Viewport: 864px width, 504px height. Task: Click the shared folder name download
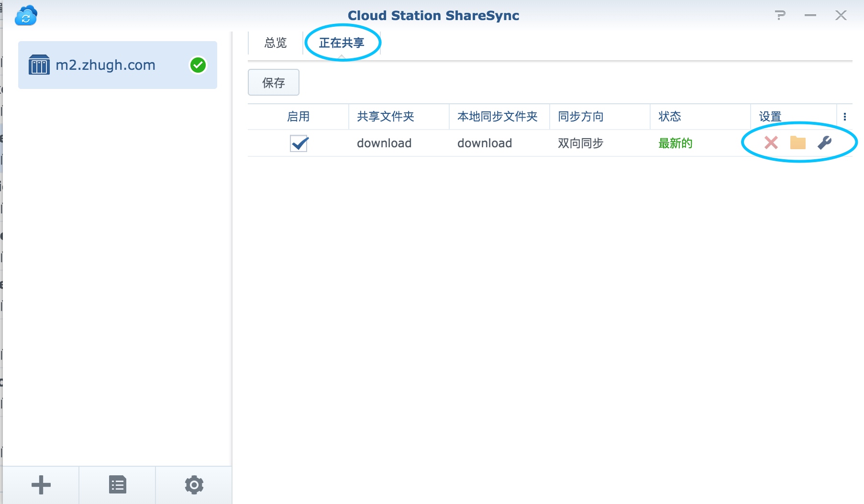[384, 143]
